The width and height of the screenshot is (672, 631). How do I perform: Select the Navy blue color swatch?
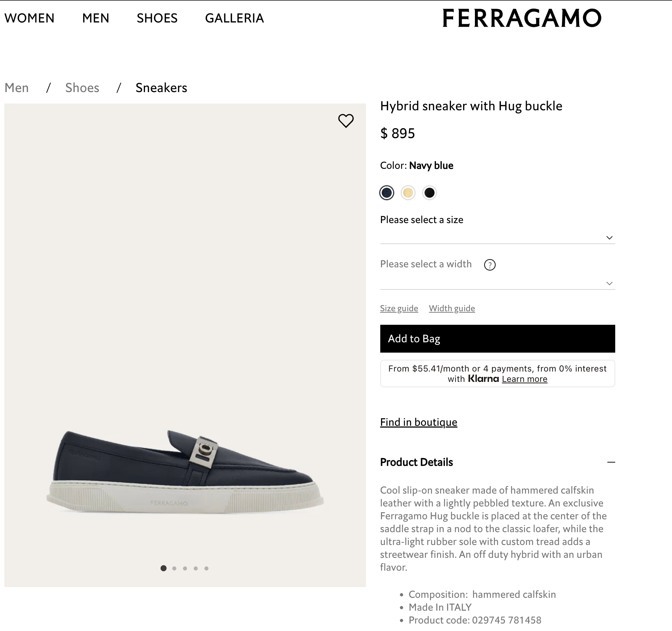[x=387, y=192]
